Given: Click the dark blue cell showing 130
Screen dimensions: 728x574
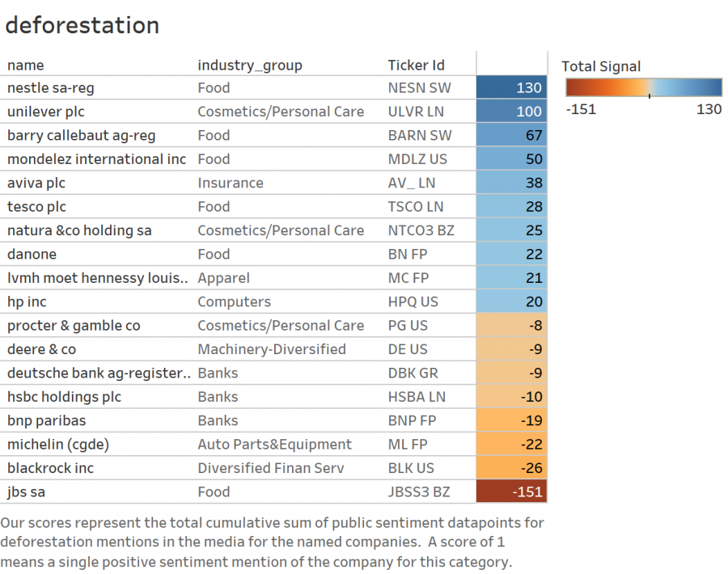Looking at the screenshot, I should 511,87.
